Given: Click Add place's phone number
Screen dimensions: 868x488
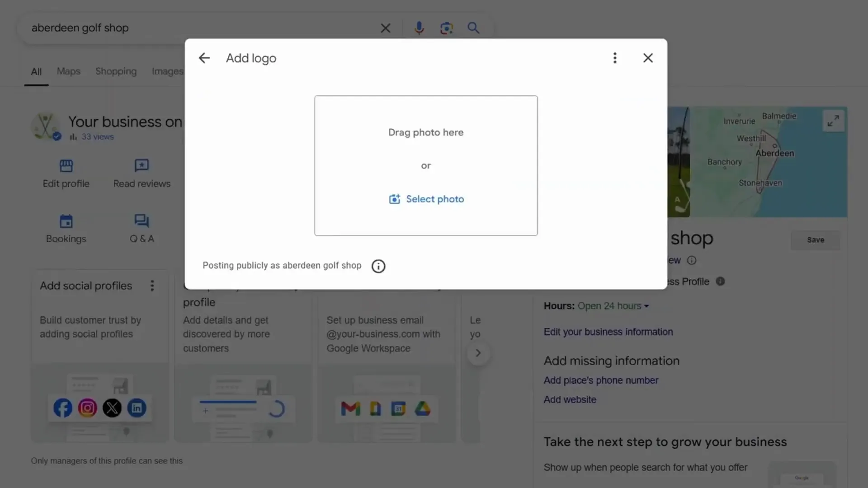Looking at the screenshot, I should (x=601, y=380).
